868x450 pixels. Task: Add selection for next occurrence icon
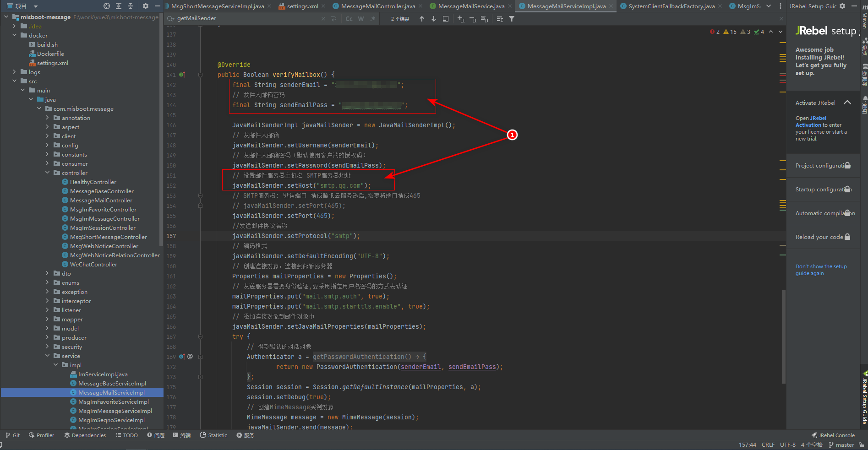pos(461,19)
